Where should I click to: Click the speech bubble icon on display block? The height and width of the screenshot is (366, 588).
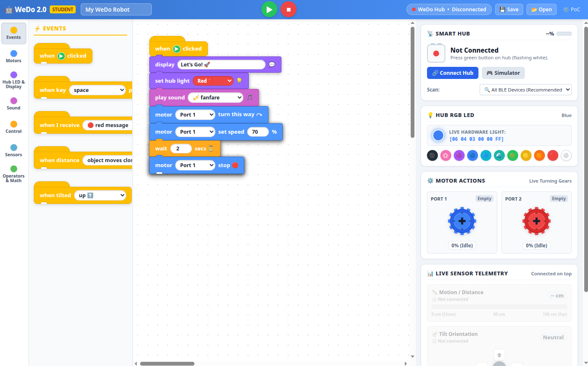point(272,64)
